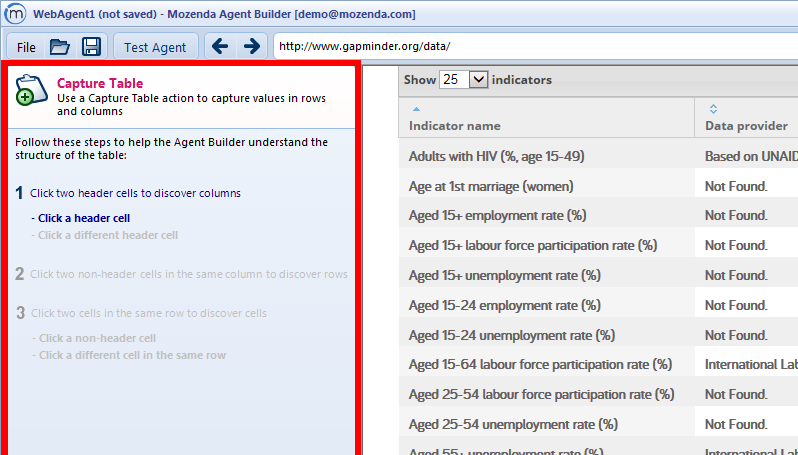
Task: Click the Mozenda logo in the title bar
Action: (x=17, y=15)
